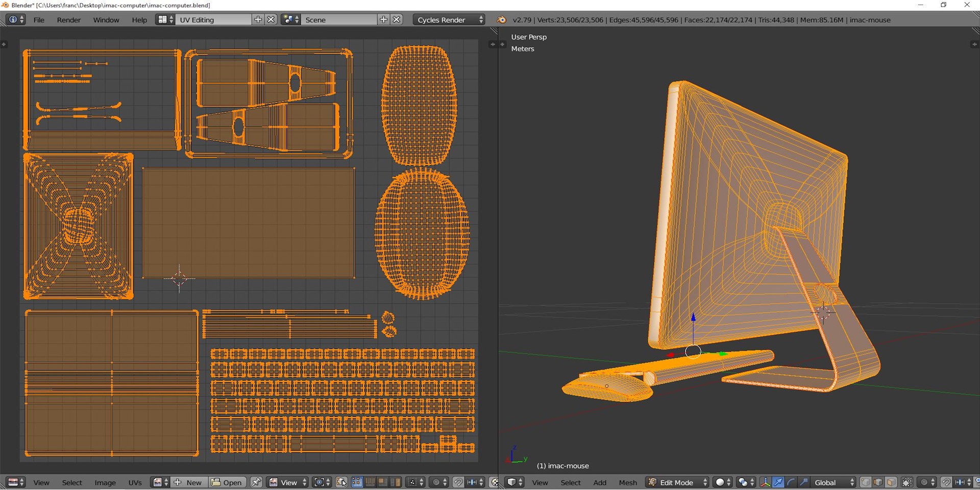Image resolution: width=980 pixels, height=490 pixels.
Task: Select UV face selection mode
Action: (x=382, y=482)
